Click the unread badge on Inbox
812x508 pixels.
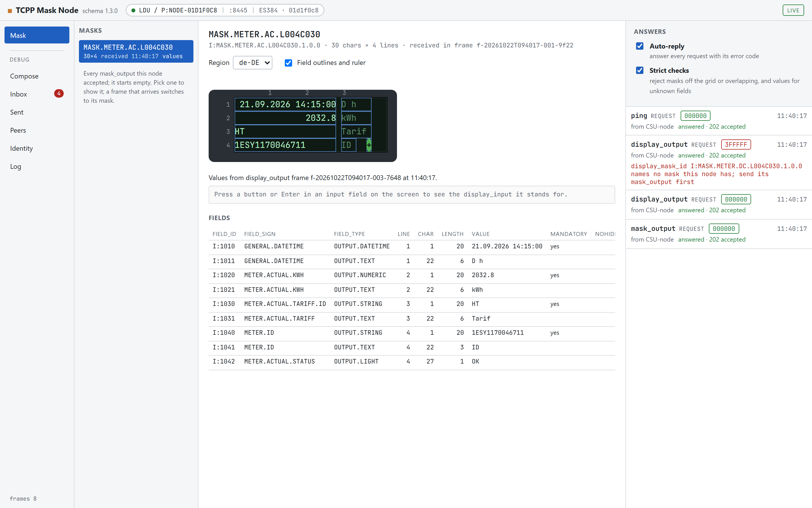pos(59,94)
